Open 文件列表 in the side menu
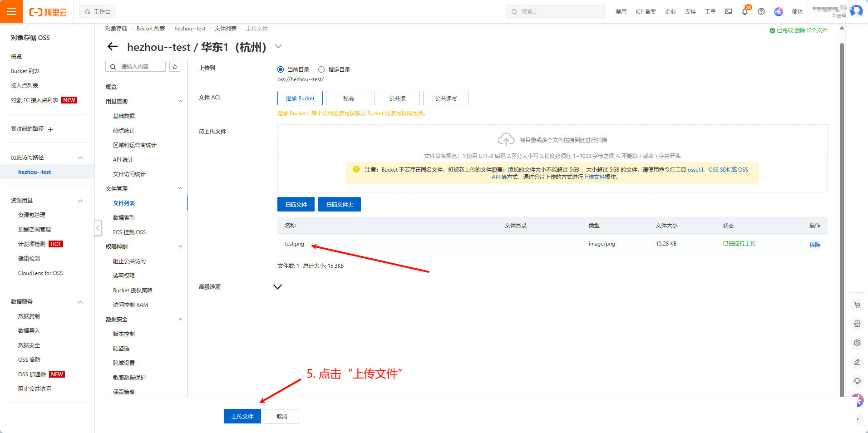 point(124,203)
